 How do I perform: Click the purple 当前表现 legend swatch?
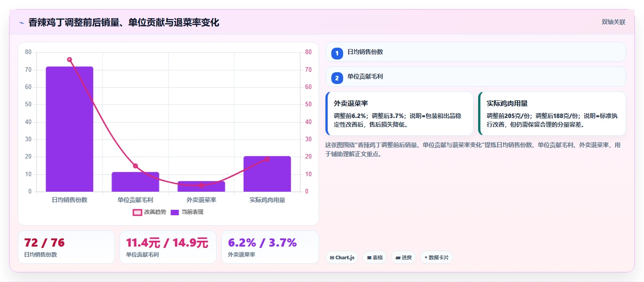coord(175,212)
